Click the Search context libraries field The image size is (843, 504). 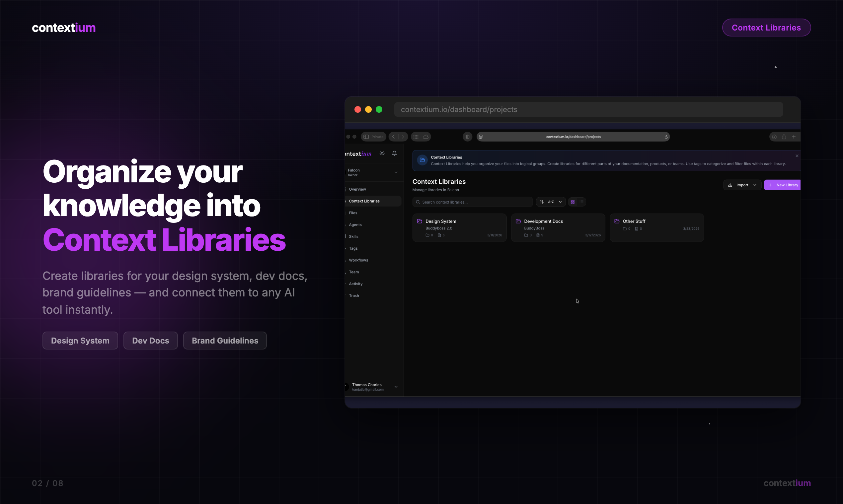point(473,202)
